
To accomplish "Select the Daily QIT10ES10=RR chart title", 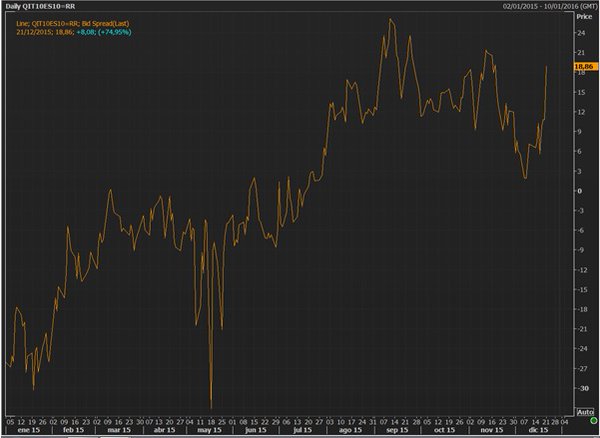I will pos(40,7).
